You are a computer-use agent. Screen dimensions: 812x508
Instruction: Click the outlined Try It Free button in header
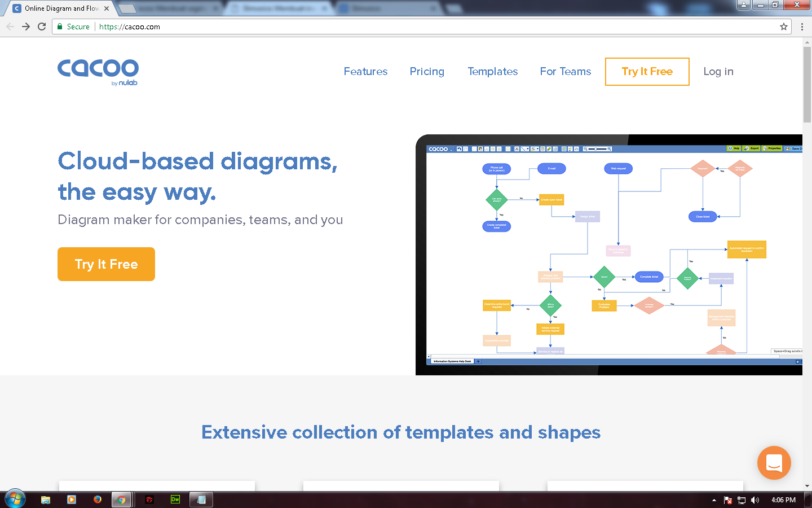point(647,72)
